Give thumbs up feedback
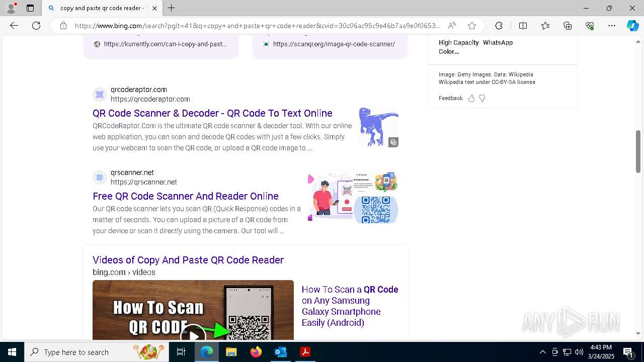The image size is (644, 362). tap(471, 98)
